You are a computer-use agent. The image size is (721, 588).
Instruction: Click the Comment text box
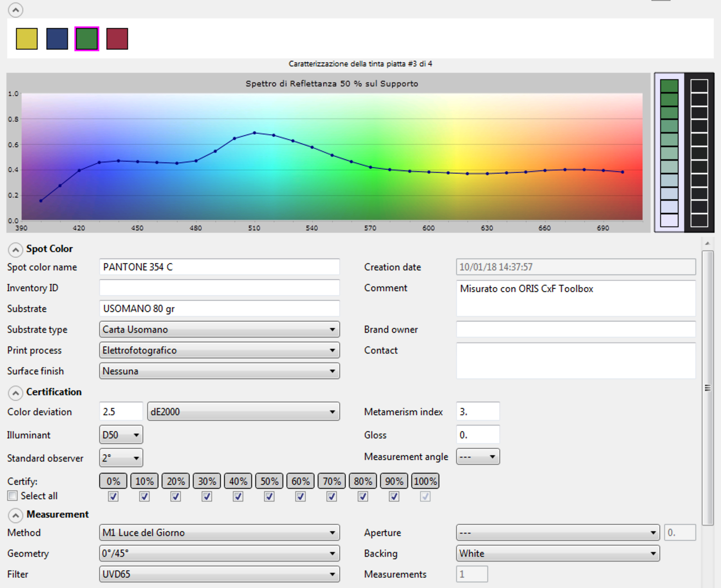(575, 298)
